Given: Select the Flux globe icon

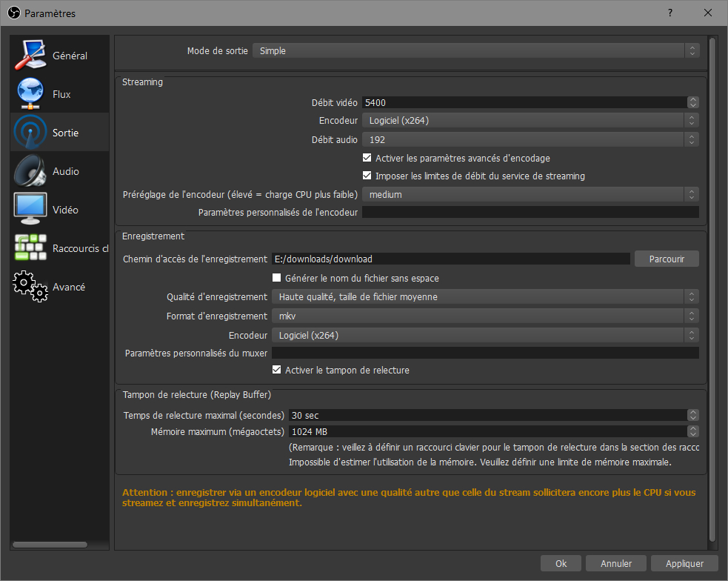Looking at the screenshot, I should (30, 94).
